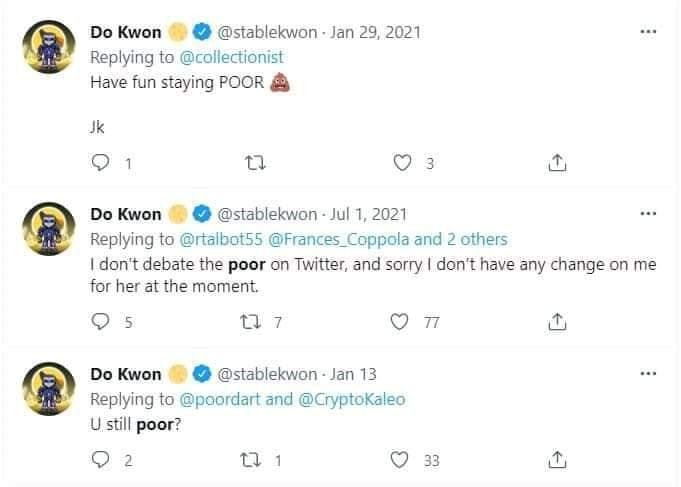Open more options on Jan 29, 2021 tweet
This screenshot has height=487, width=681.
(x=648, y=32)
